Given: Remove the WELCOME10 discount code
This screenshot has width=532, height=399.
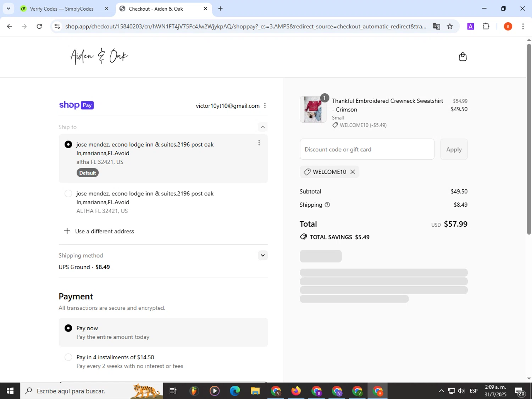Looking at the screenshot, I should pos(353,172).
